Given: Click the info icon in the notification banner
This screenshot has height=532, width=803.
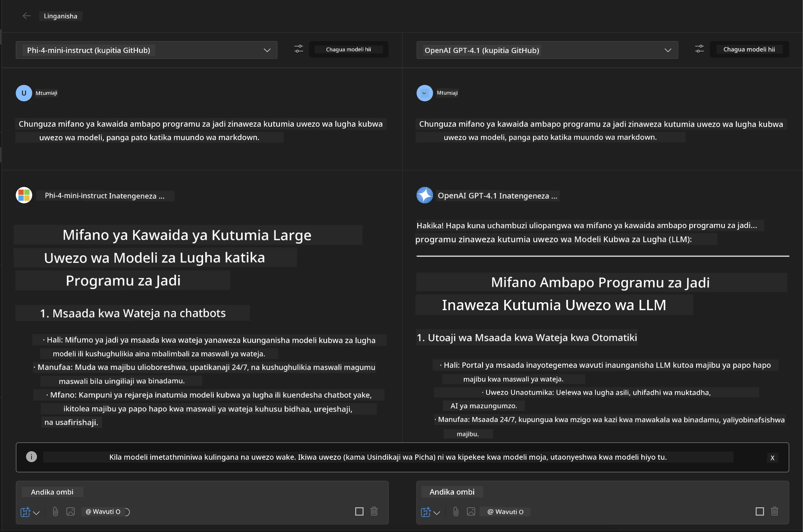Looking at the screenshot, I should click(x=32, y=457).
